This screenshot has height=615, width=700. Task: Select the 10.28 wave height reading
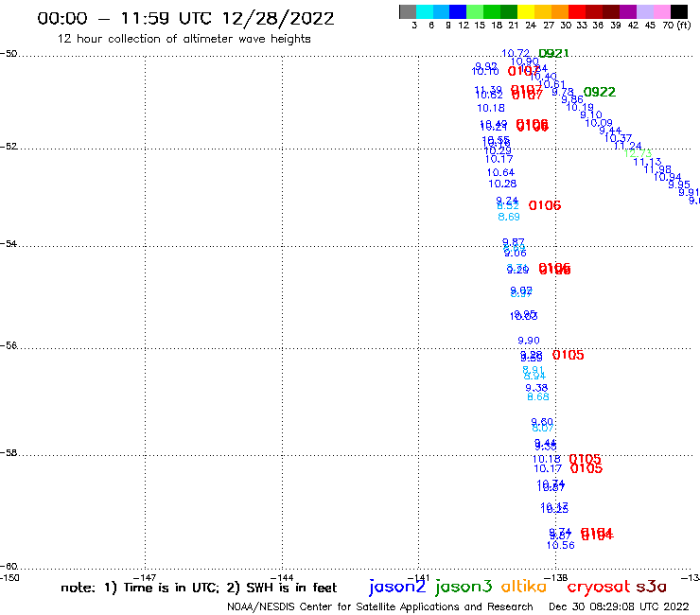coord(502,184)
